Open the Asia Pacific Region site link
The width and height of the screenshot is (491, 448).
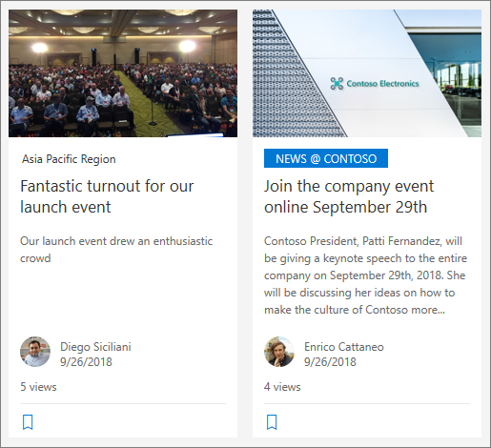pos(69,159)
